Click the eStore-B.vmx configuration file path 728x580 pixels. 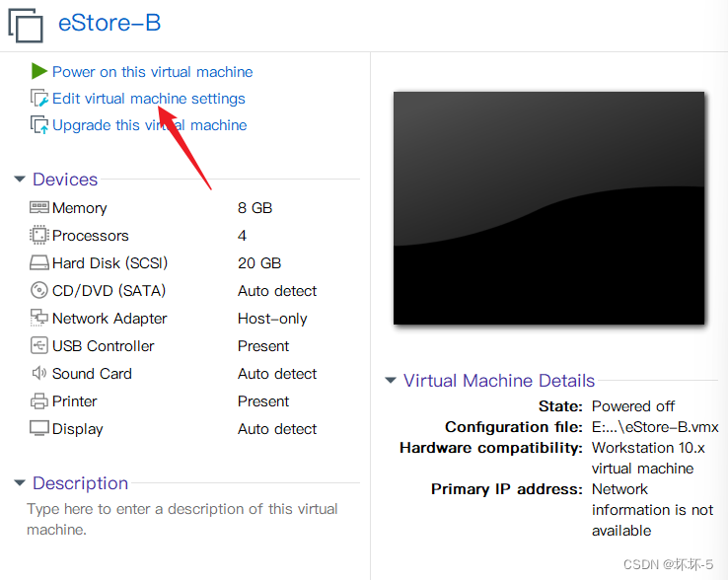(x=655, y=427)
